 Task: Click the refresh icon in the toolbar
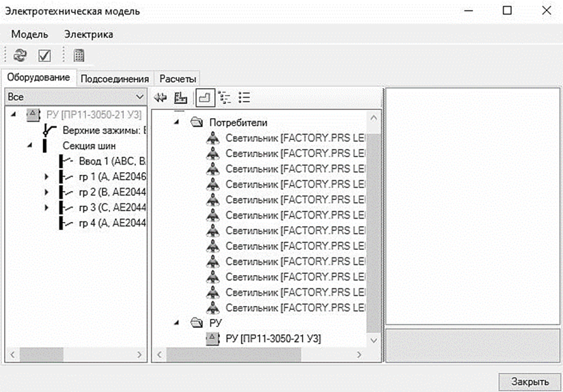tap(20, 56)
